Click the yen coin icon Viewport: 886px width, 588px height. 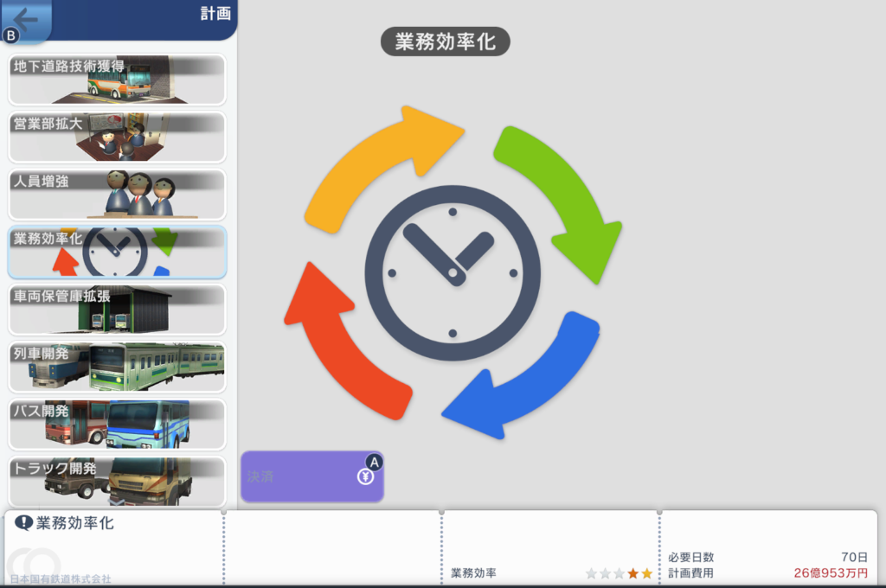365,476
